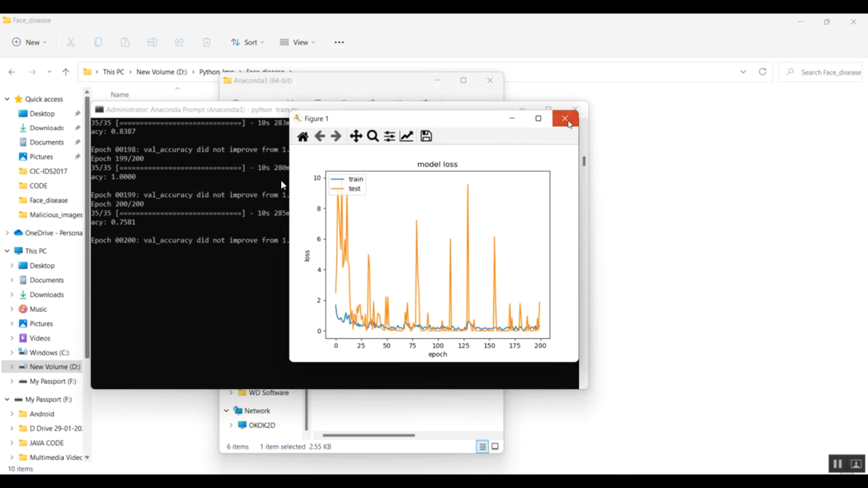
Task: Switch to details view layout toggle
Action: pyautogui.click(x=482, y=447)
